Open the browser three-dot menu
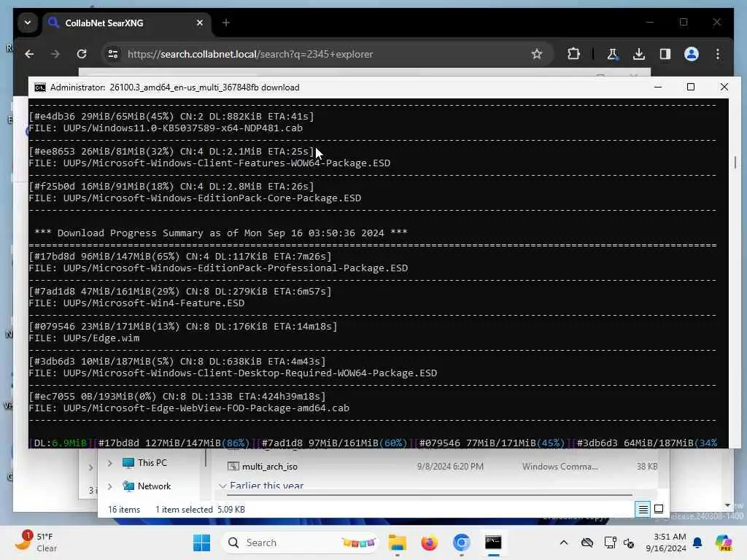 pos(718,54)
